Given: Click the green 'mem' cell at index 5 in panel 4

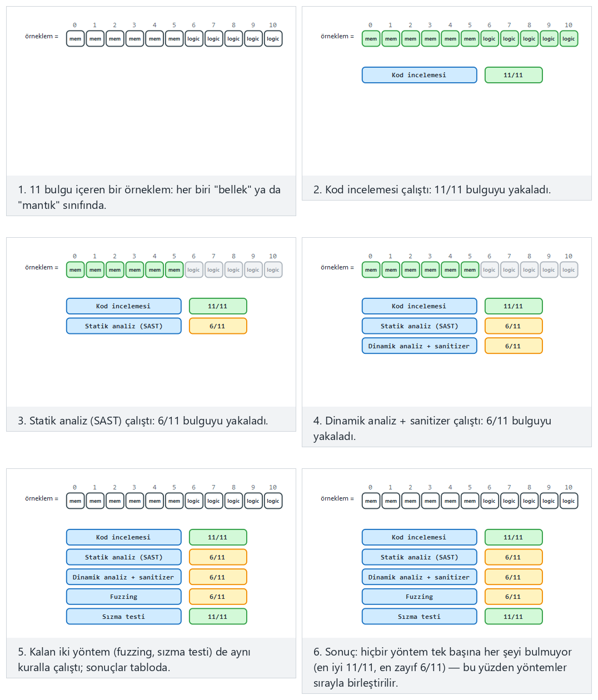Looking at the screenshot, I should [x=470, y=270].
